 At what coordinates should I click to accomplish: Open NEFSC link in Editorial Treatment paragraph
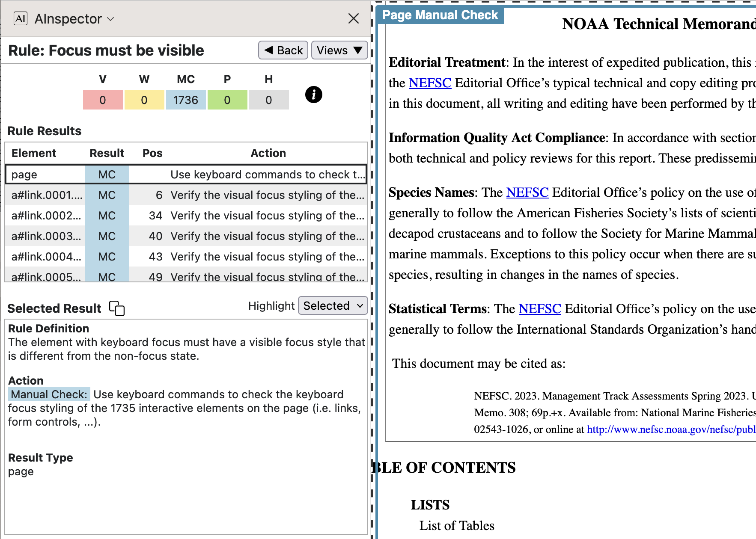pos(430,83)
